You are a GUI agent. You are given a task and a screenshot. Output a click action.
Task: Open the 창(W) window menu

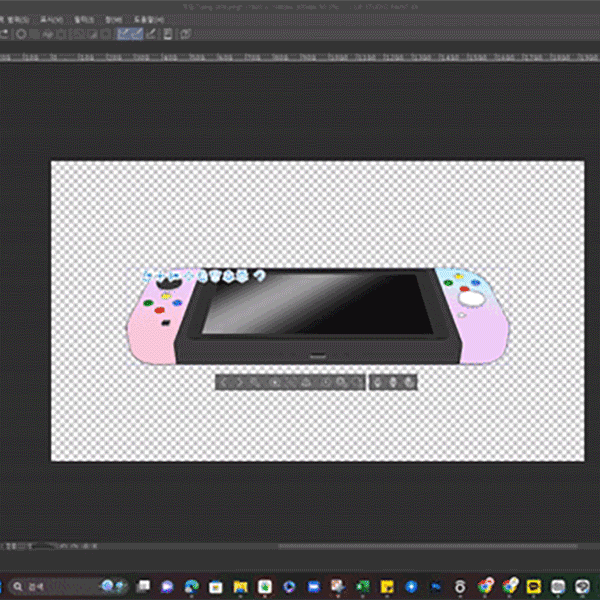pyautogui.click(x=114, y=20)
